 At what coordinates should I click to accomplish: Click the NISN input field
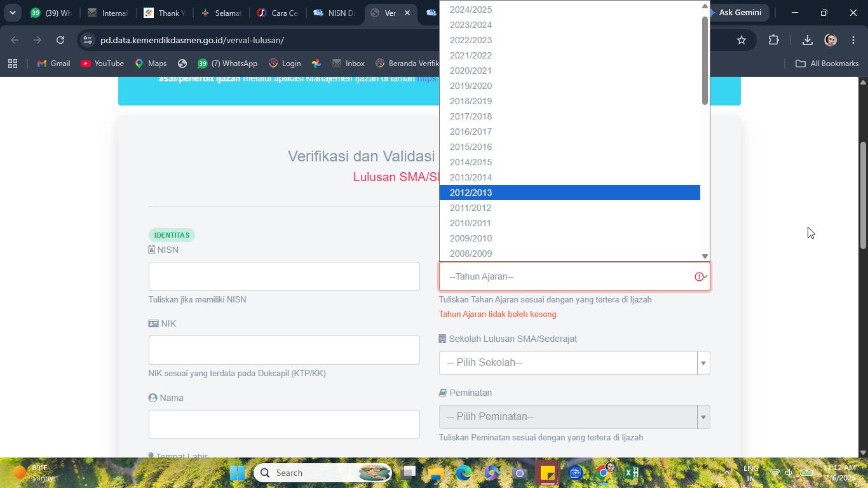[x=284, y=276]
